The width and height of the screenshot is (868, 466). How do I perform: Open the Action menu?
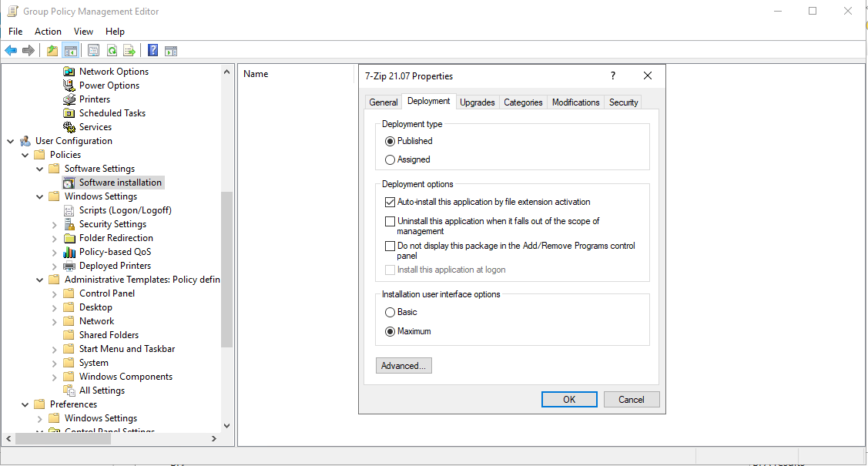[x=49, y=32]
